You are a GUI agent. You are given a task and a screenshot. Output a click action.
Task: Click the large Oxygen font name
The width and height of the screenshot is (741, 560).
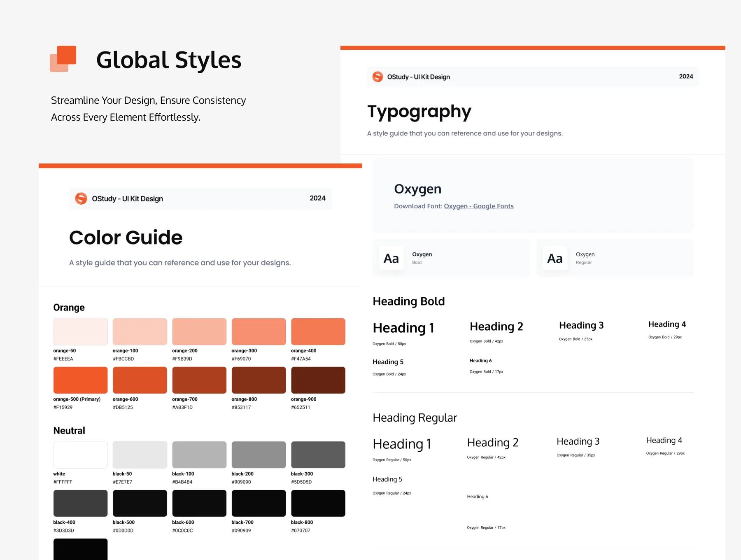(417, 189)
